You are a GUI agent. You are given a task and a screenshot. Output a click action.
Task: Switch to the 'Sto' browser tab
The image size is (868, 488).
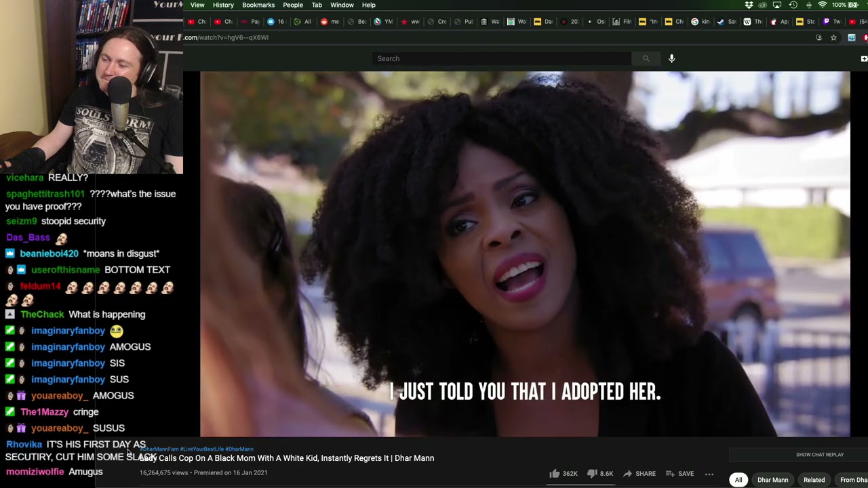pos(806,22)
